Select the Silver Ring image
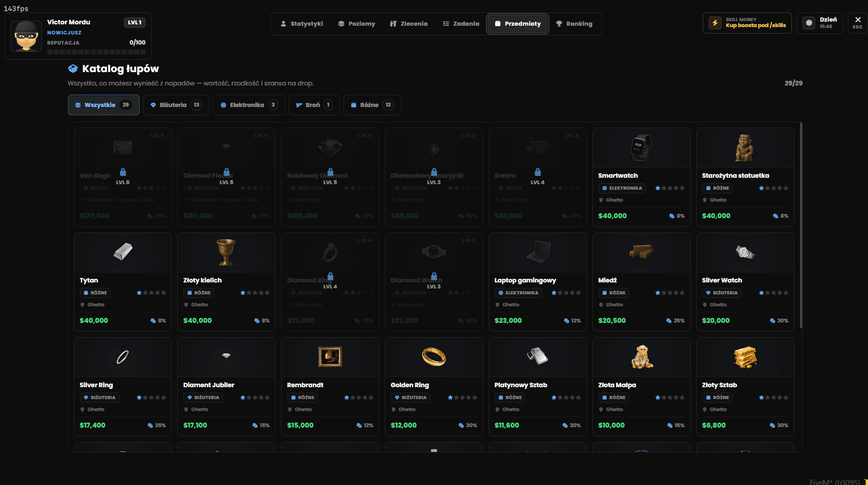Image resolution: width=868 pixels, height=485 pixels. click(x=123, y=357)
